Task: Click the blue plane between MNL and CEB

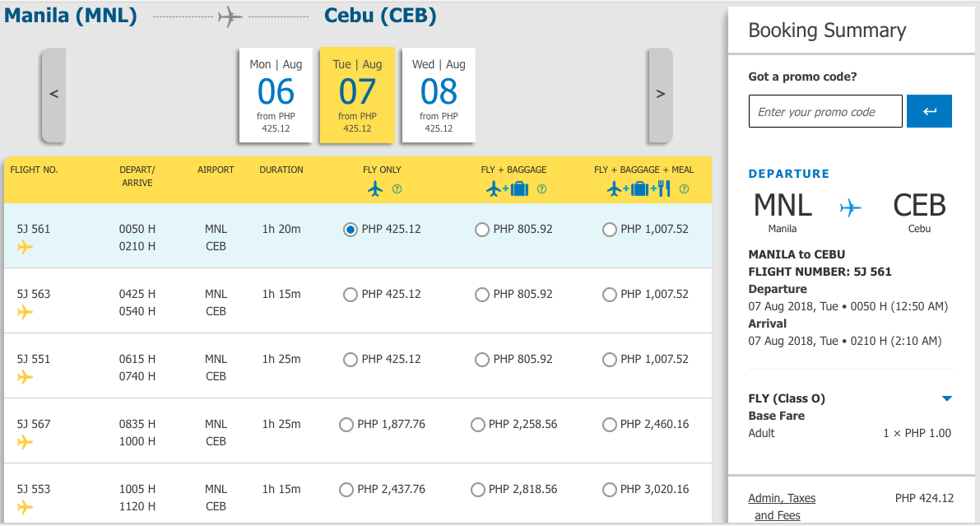Action: tap(852, 207)
